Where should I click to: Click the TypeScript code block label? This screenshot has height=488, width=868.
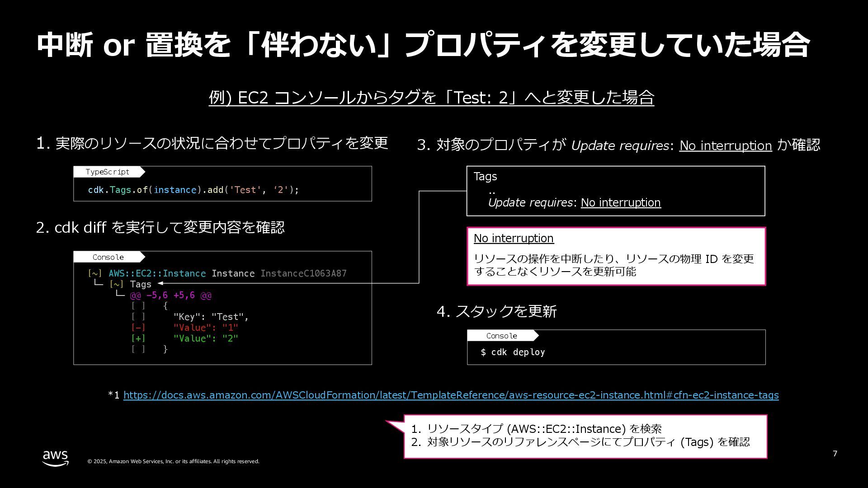[x=108, y=172]
